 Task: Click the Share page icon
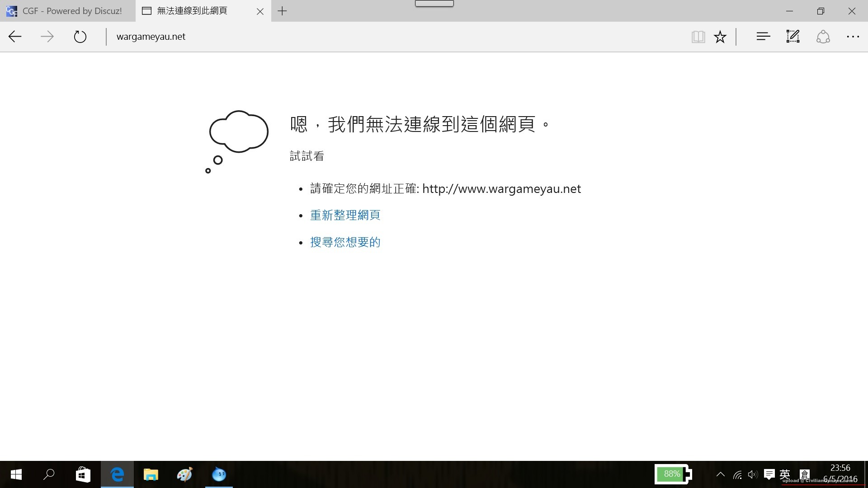click(823, 37)
